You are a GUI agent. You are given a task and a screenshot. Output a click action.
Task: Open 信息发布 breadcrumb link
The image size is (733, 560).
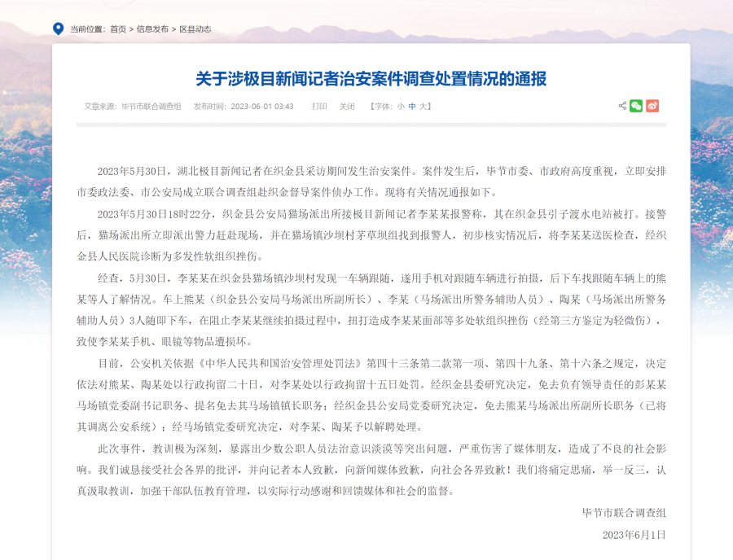pos(152,28)
